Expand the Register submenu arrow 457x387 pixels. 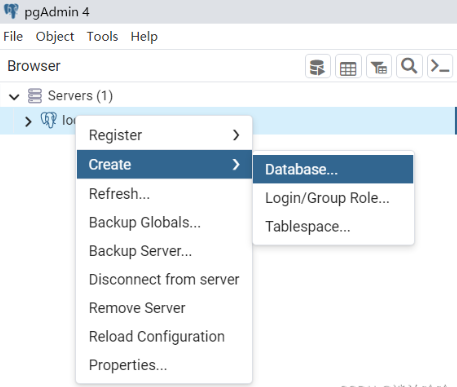click(x=236, y=135)
